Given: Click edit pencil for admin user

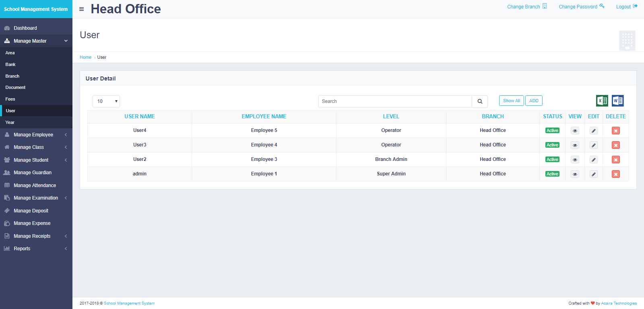Looking at the screenshot, I should [593, 174].
